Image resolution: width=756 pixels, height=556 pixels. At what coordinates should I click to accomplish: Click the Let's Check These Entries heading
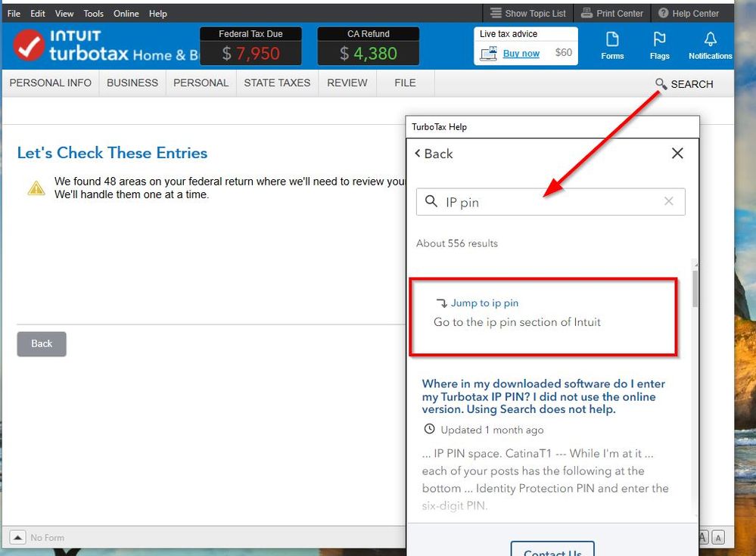click(112, 153)
